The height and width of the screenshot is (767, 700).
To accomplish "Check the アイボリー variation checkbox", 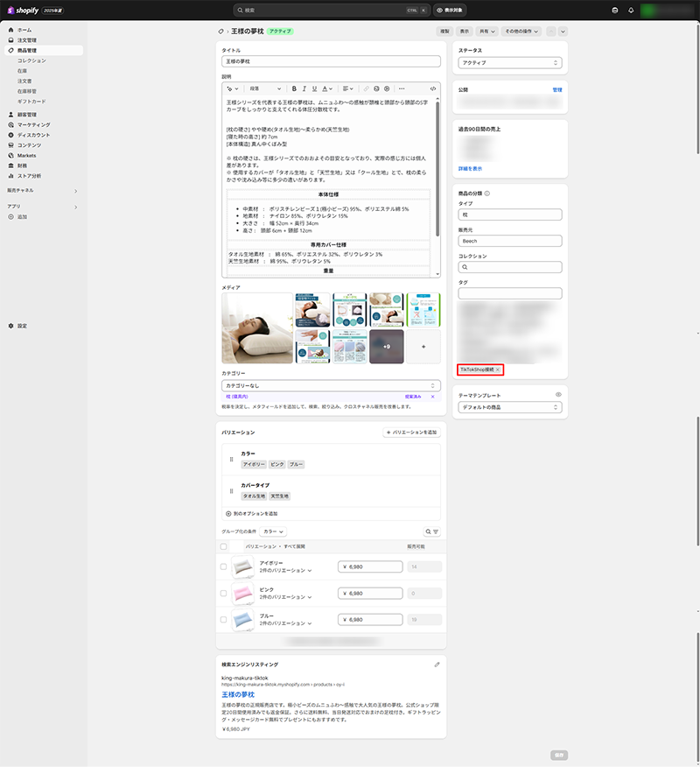I will (223, 566).
